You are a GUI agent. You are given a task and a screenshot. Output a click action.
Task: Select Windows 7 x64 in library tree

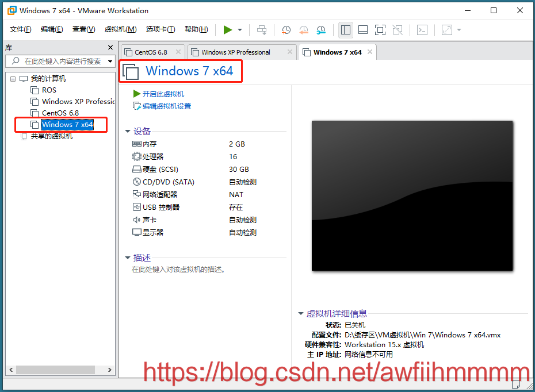click(x=67, y=124)
